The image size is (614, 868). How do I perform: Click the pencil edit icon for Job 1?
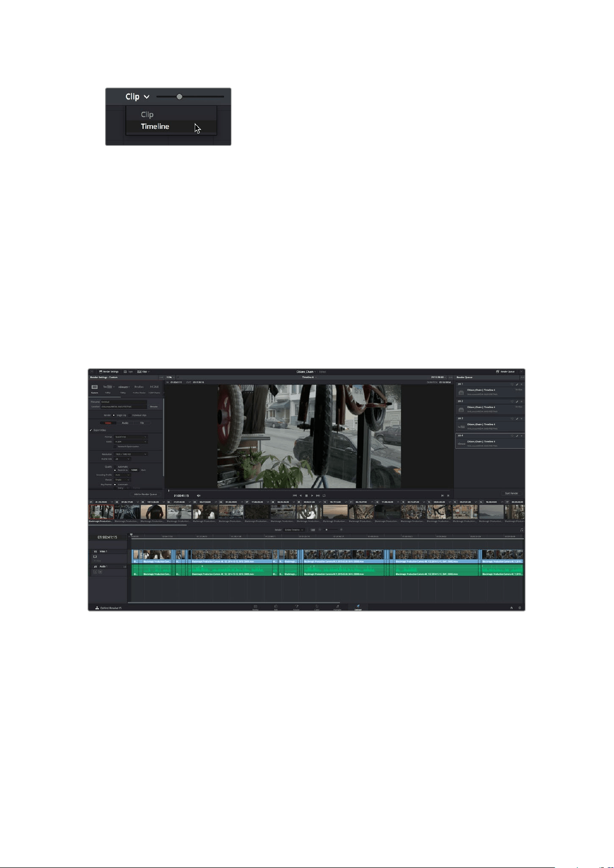tap(517, 384)
